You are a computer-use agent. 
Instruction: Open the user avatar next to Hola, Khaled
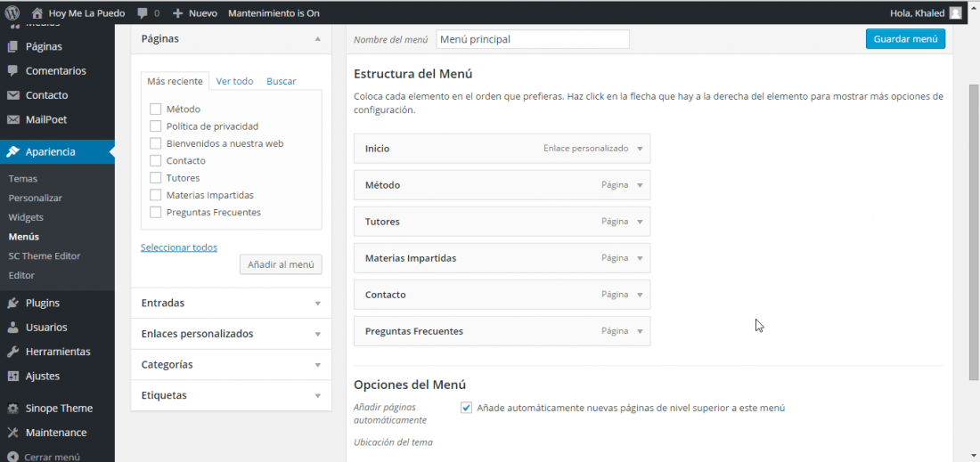point(955,13)
